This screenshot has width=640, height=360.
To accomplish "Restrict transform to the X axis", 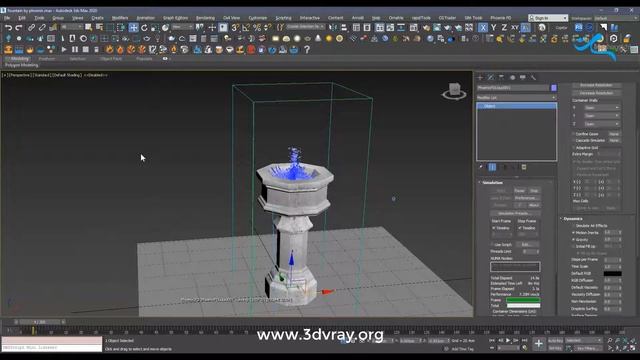I will pos(483,28).
